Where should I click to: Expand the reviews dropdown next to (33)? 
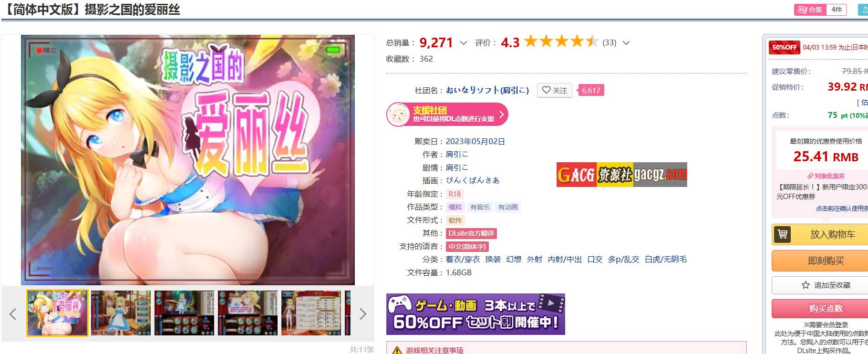(626, 43)
